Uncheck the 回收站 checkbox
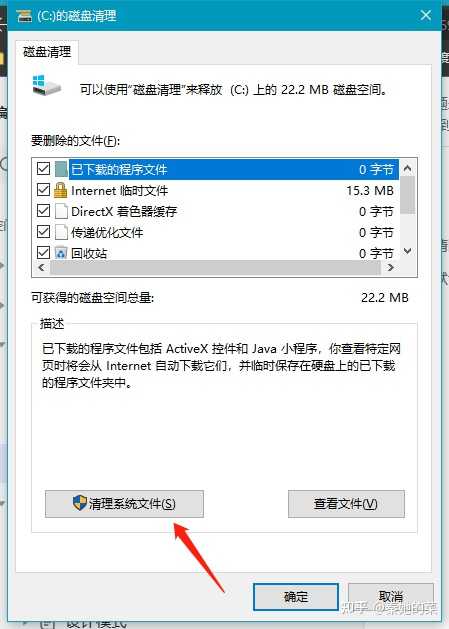 point(43,253)
